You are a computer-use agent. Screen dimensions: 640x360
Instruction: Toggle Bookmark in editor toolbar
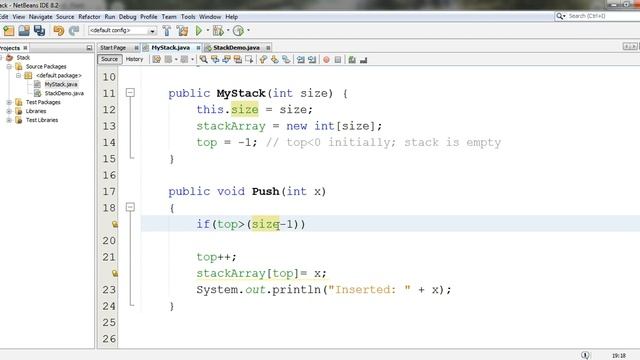[286, 60]
